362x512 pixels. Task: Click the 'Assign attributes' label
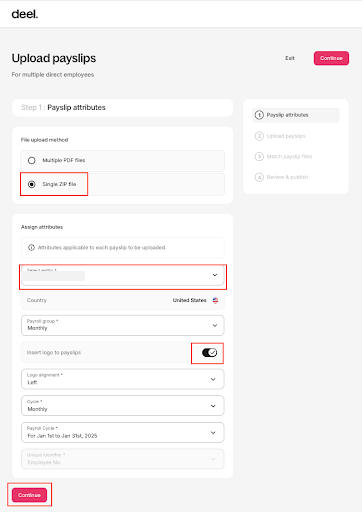[x=42, y=227]
